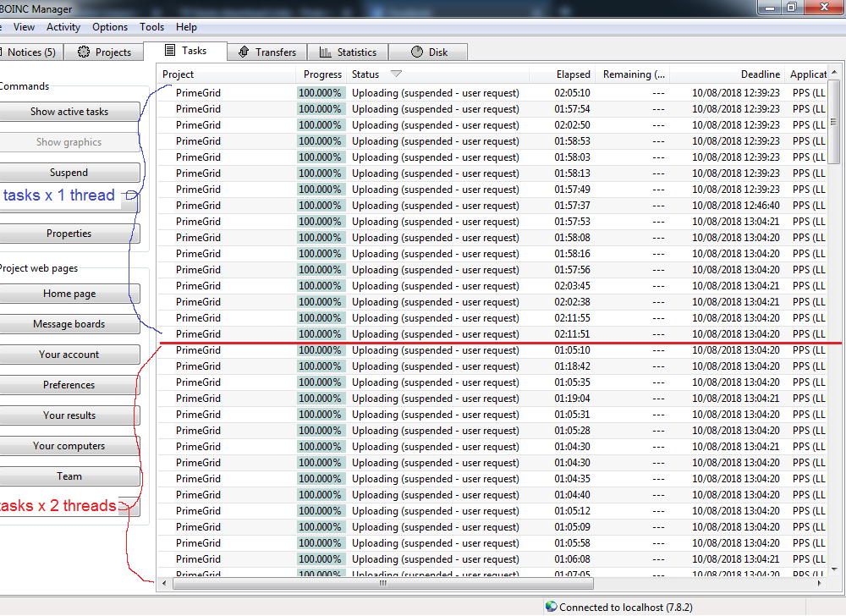Select the task with elapsed 01:58:53
This screenshot has height=616, width=846.
tap(492, 141)
